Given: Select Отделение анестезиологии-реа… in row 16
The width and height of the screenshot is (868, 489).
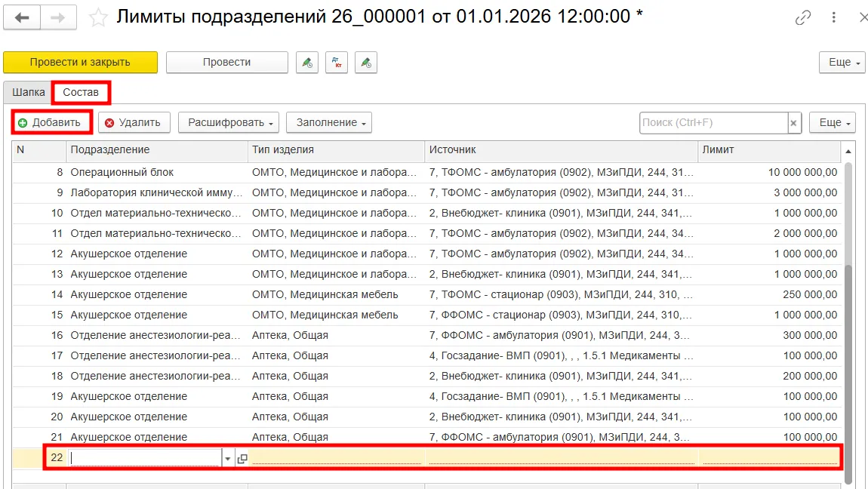Looking at the screenshot, I should 157,336.
